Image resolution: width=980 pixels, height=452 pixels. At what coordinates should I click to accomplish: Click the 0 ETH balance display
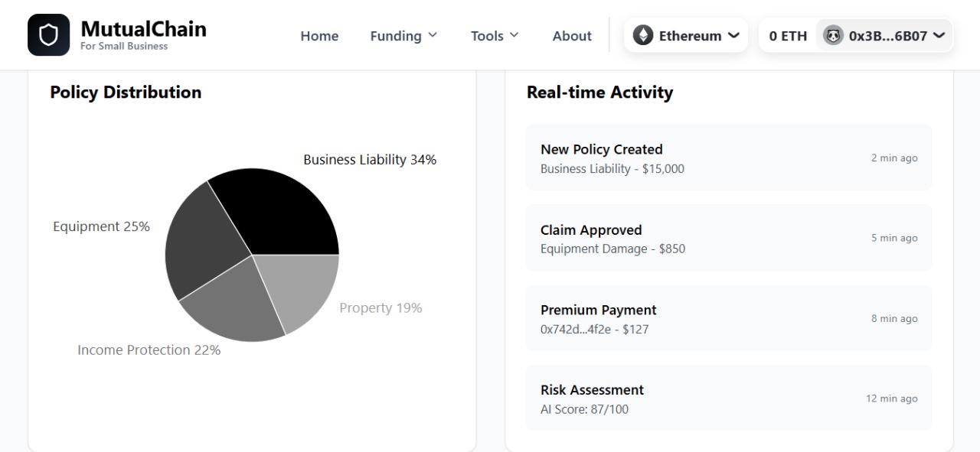click(788, 36)
